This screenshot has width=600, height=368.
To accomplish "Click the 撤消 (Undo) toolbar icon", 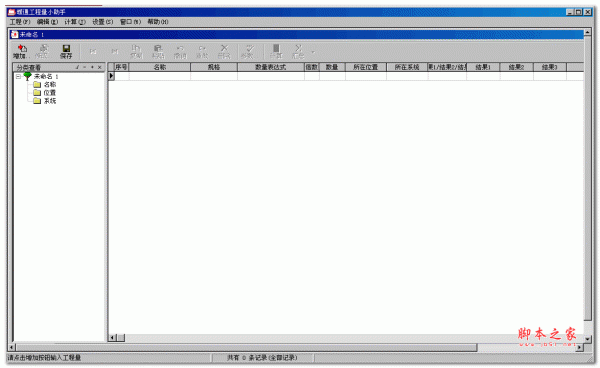I will point(180,52).
